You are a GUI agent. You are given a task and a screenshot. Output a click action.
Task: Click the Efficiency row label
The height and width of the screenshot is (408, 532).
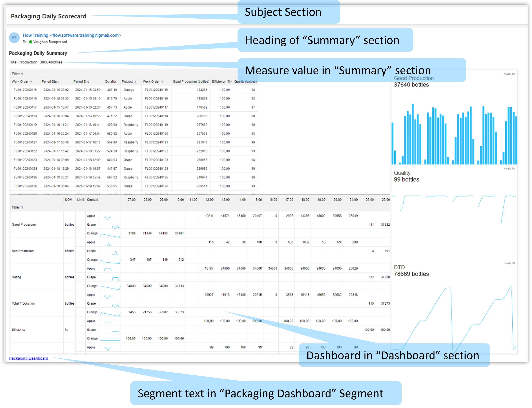[x=18, y=330]
